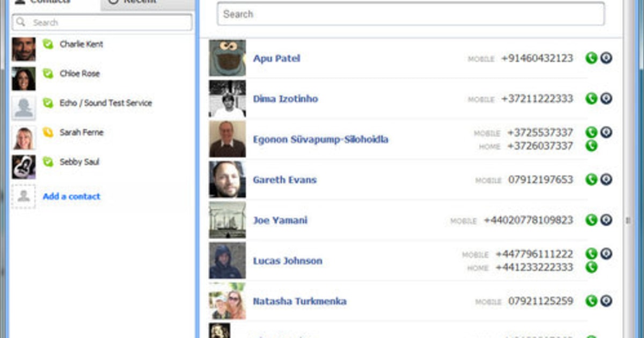Image resolution: width=644 pixels, height=338 pixels.
Task: Call Lucas Johnson's home number
Action: pyautogui.click(x=591, y=267)
